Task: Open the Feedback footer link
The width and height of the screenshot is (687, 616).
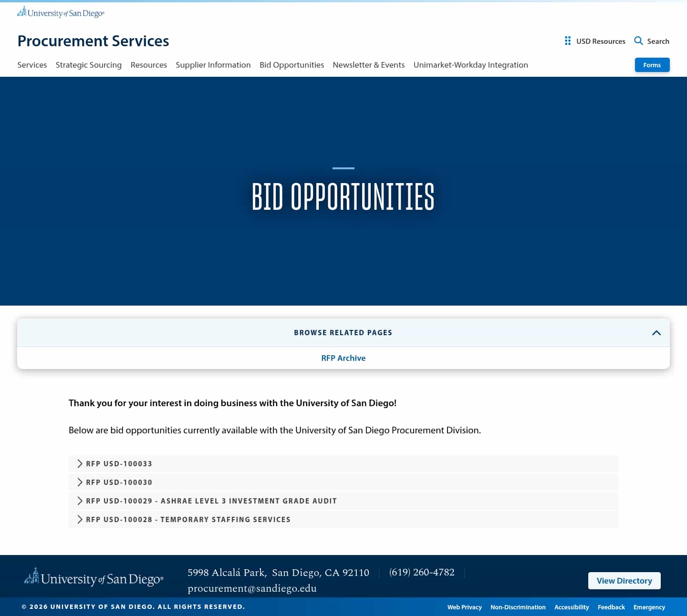Action: pos(611,607)
